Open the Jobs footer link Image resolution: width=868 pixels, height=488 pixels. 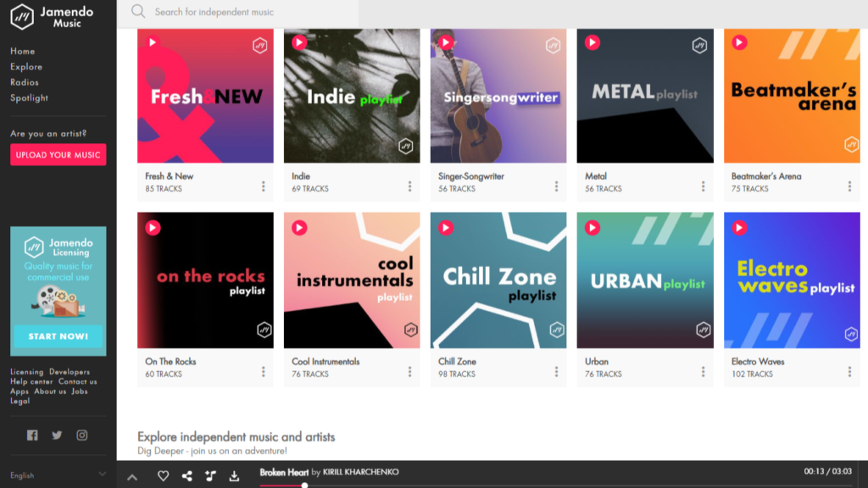pos(80,391)
